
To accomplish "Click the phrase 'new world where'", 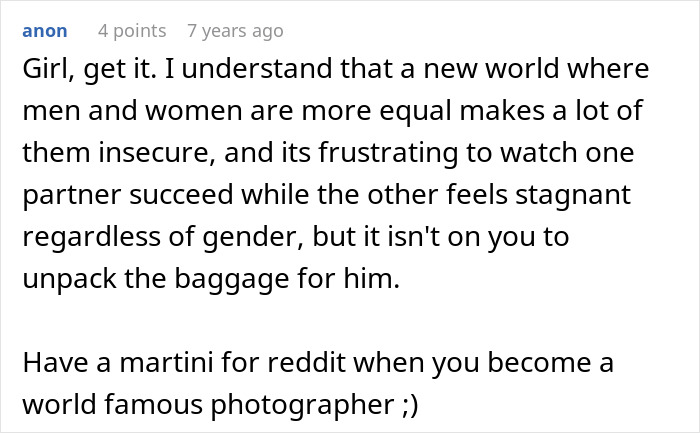I will coord(536,69).
